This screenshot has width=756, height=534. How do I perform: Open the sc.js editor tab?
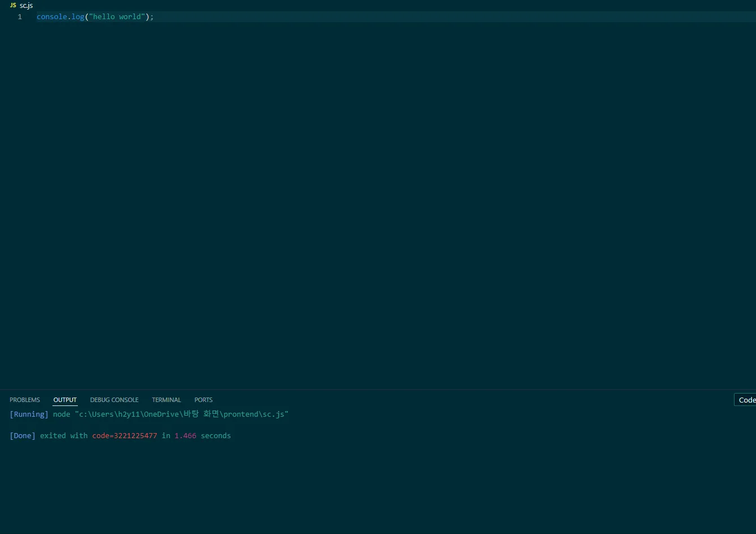(21, 6)
